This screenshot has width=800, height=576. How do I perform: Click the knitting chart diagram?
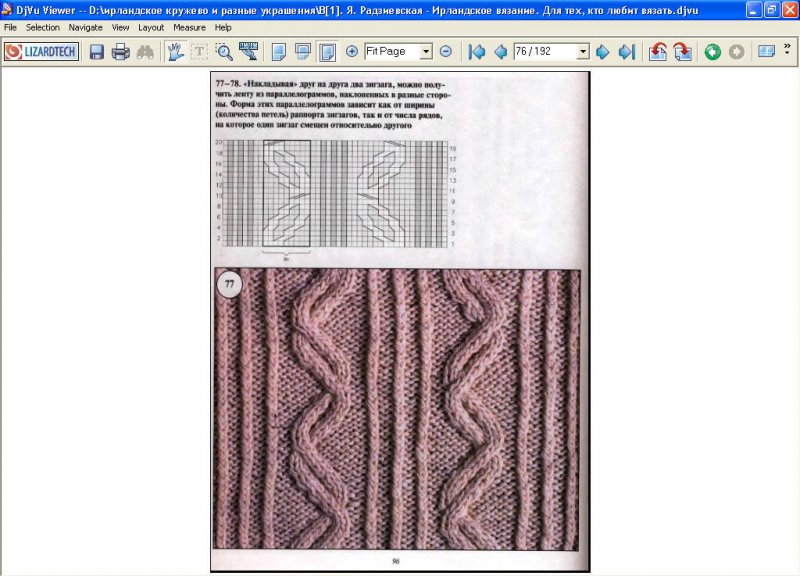tap(336, 194)
